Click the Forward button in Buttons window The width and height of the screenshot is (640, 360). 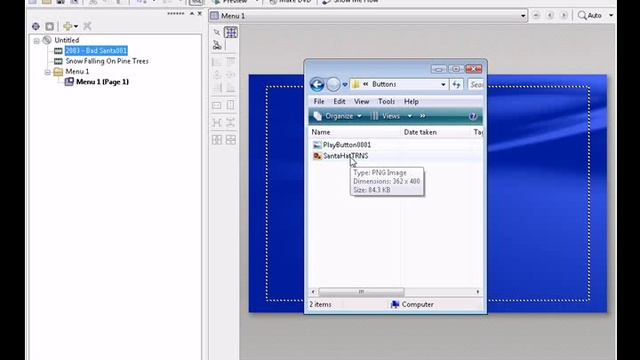point(333,84)
